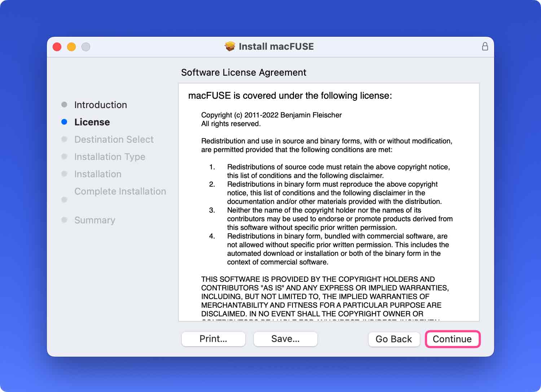Select the License step in sidebar
Viewport: 541px width, 392px height.
92,122
